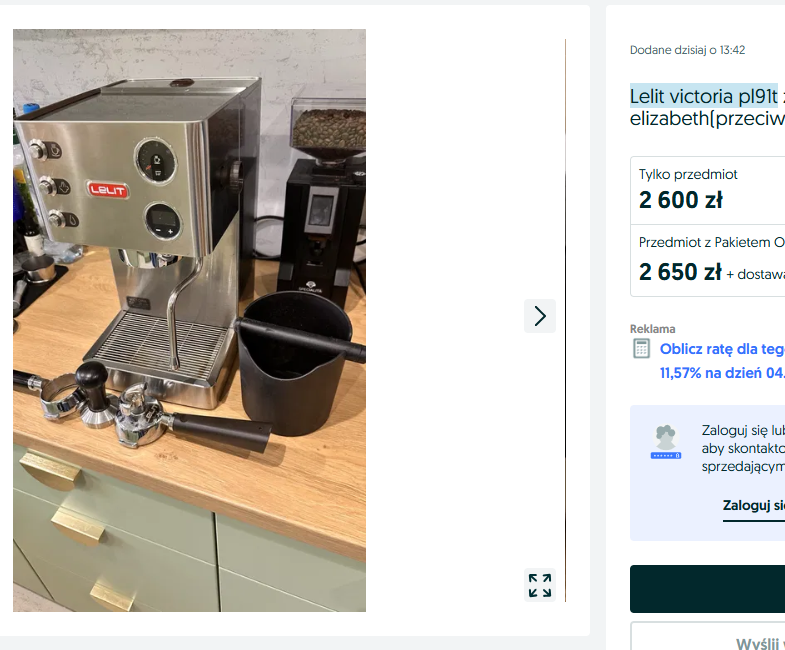This screenshot has width=785, height=650.
Task: Click the dark primary action button
Action: (x=707, y=589)
